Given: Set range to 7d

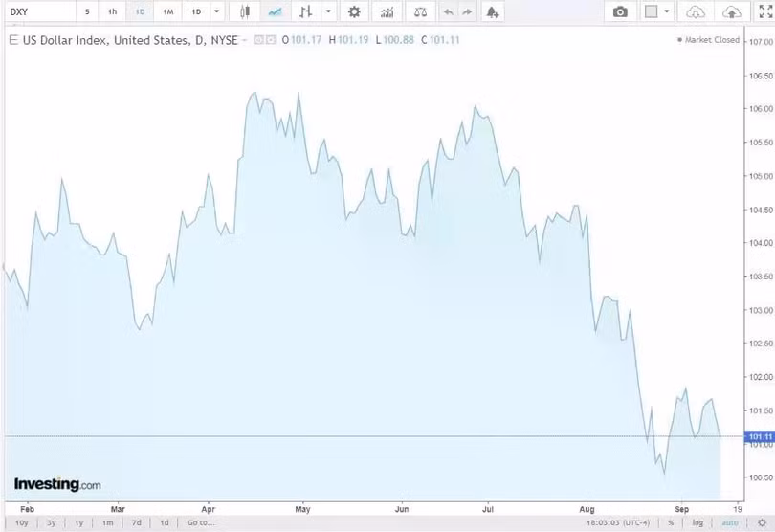Looking at the screenshot, I should (137, 522).
